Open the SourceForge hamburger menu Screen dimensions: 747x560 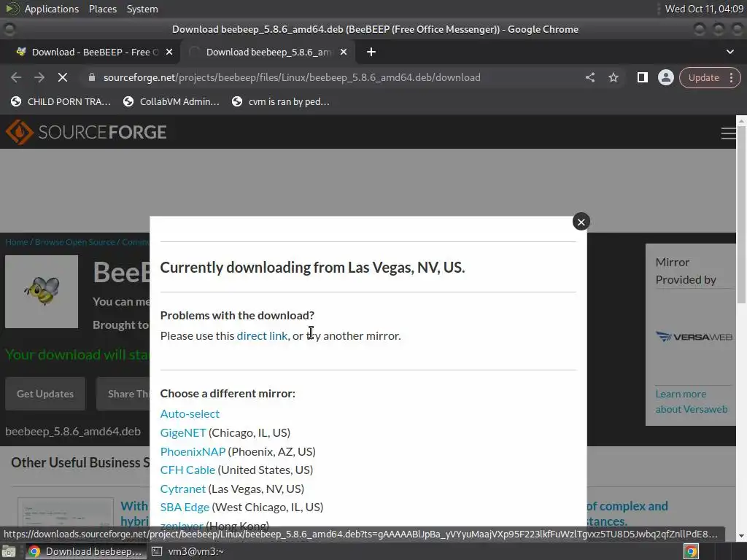(x=729, y=134)
